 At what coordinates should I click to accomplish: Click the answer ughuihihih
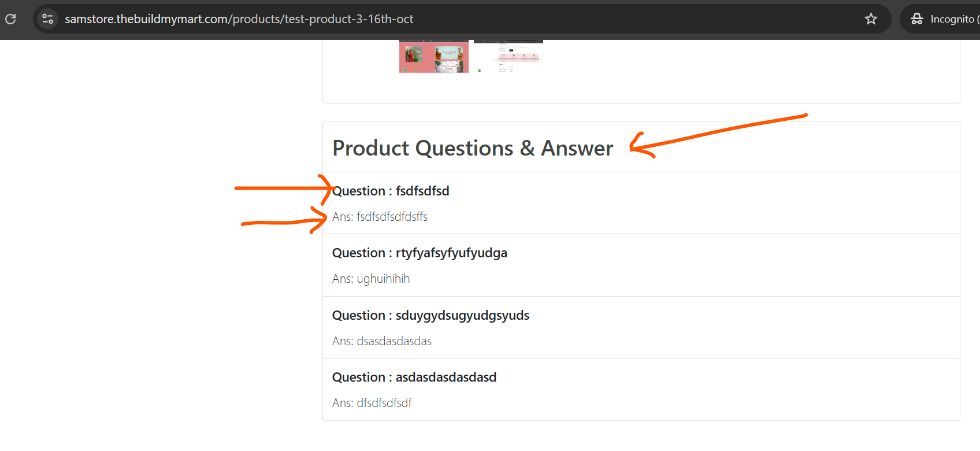371,279
